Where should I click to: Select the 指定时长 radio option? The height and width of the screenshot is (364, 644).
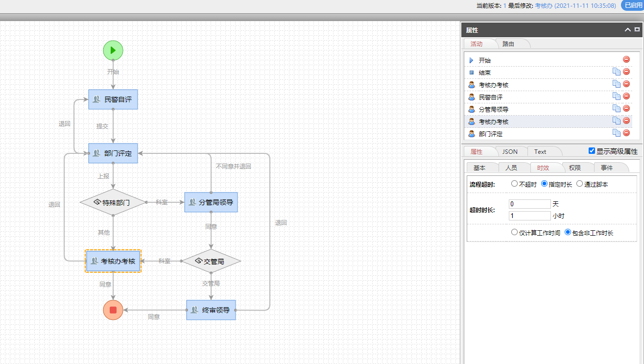pos(544,184)
